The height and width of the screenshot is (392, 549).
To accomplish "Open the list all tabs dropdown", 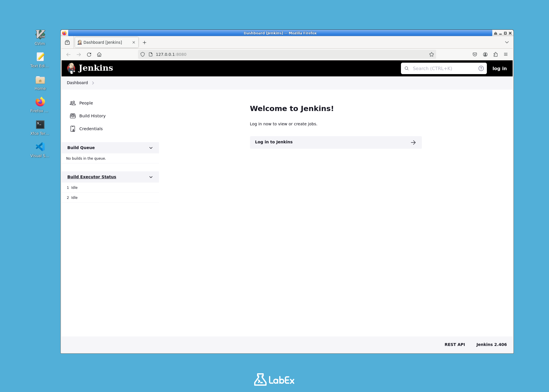I will (x=506, y=42).
